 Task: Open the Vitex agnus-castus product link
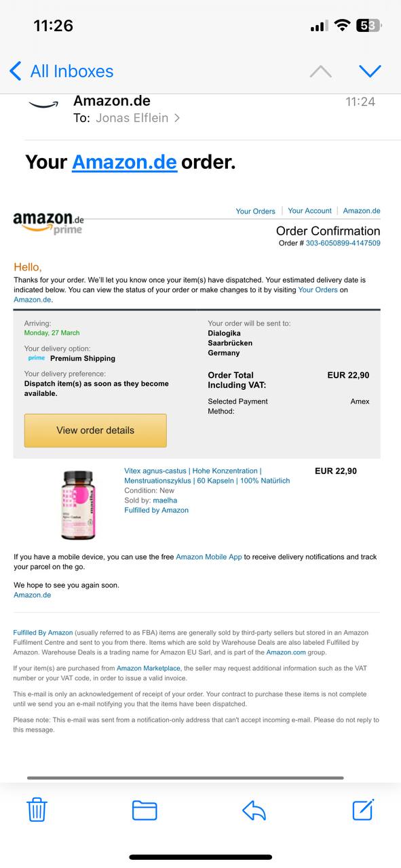207,475
